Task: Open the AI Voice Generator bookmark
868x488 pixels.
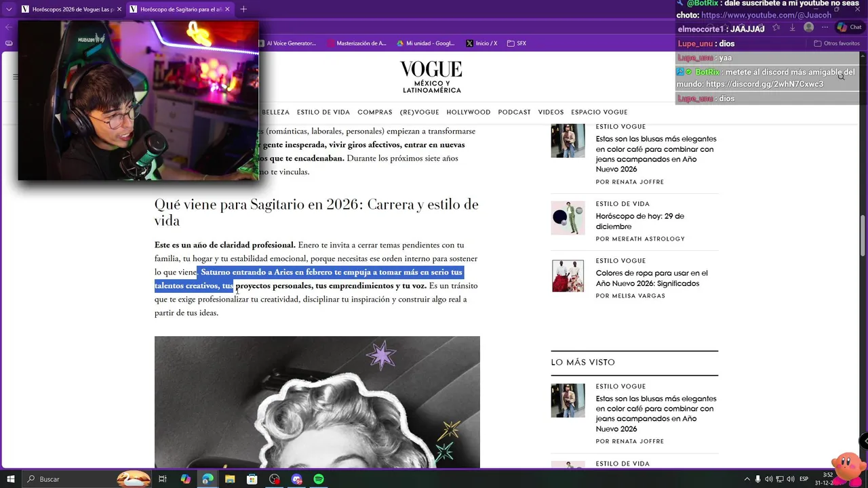Action: (287, 43)
